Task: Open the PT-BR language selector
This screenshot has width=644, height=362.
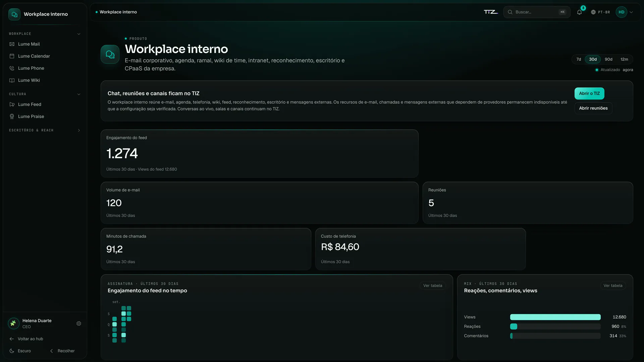Action: coord(600,12)
